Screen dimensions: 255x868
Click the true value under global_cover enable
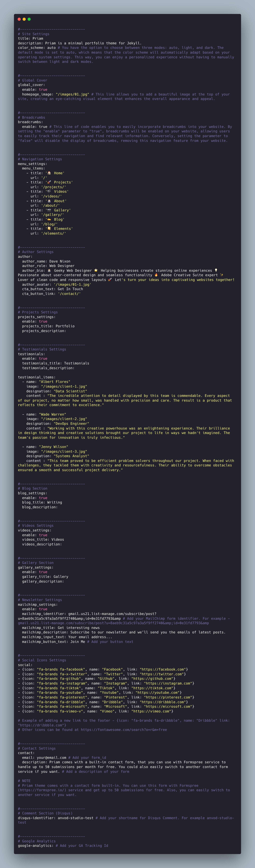[43, 90]
